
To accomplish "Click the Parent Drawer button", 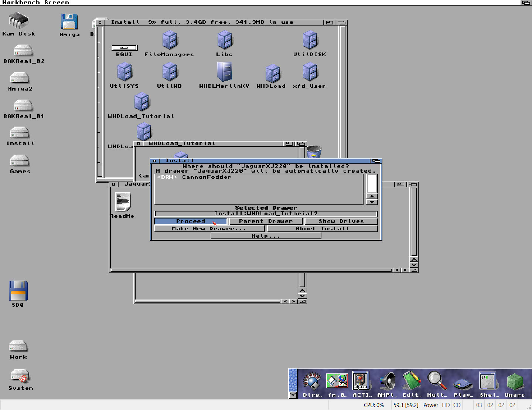I will 266,221.
